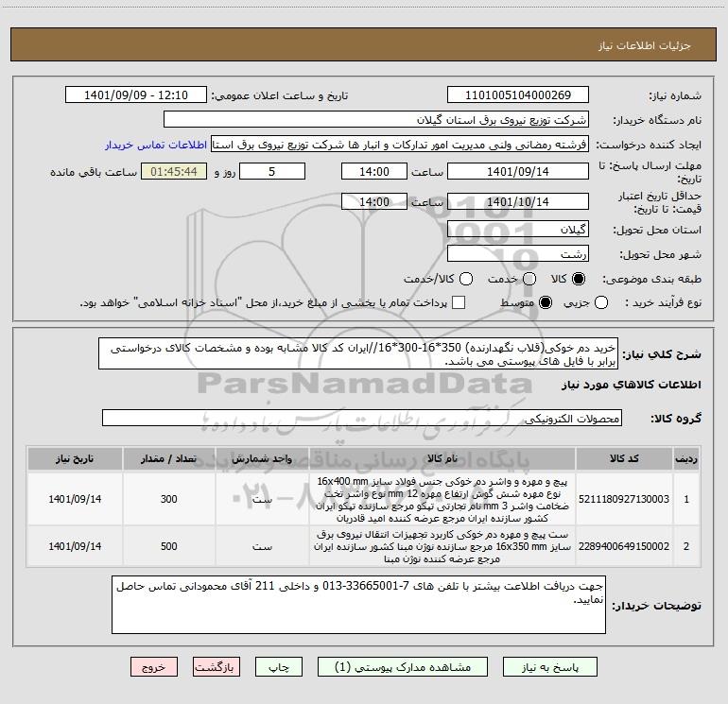Select the کالا radio button
This screenshot has height=704, width=728.
[x=579, y=279]
